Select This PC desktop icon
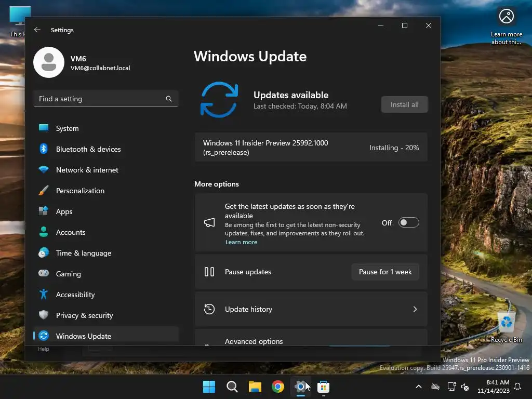 (17, 21)
